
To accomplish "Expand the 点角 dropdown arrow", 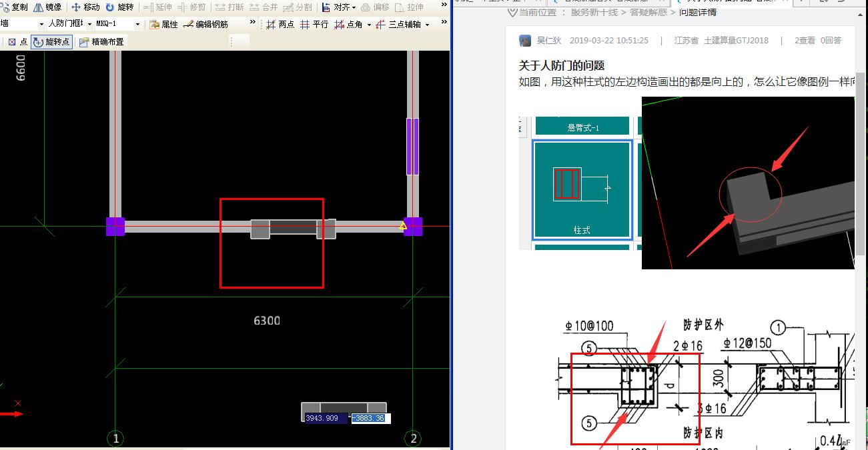I will (369, 24).
